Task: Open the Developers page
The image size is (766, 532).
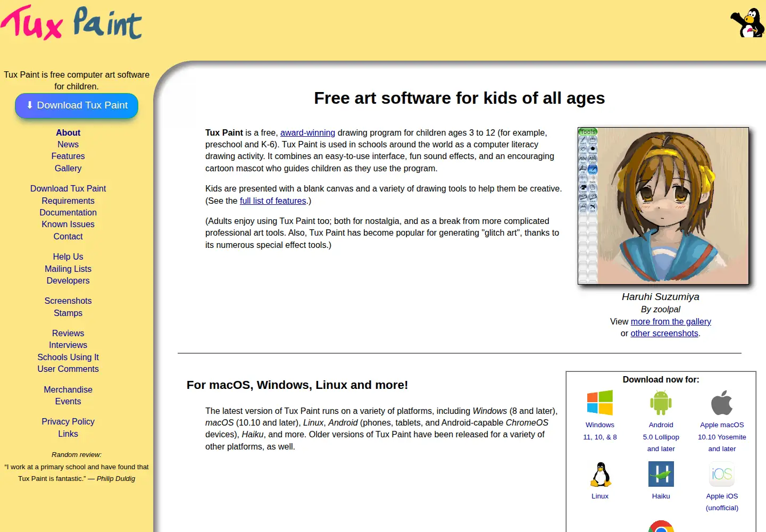Action: [x=68, y=280]
